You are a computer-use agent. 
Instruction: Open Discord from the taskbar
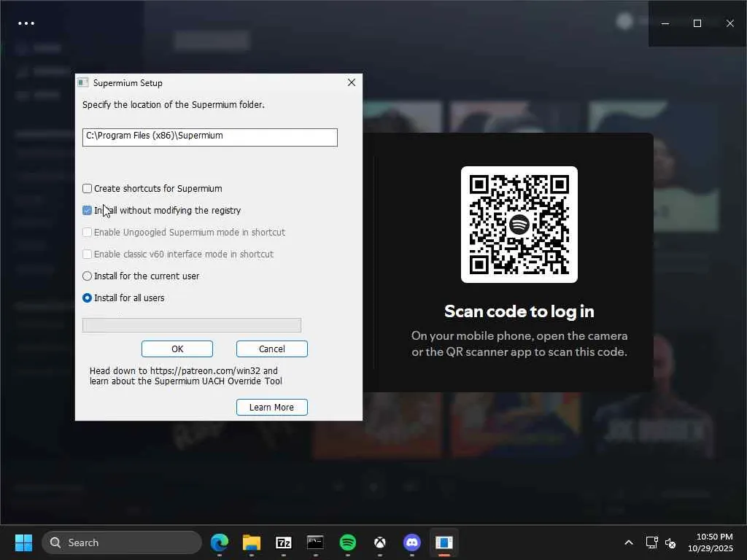(x=412, y=542)
